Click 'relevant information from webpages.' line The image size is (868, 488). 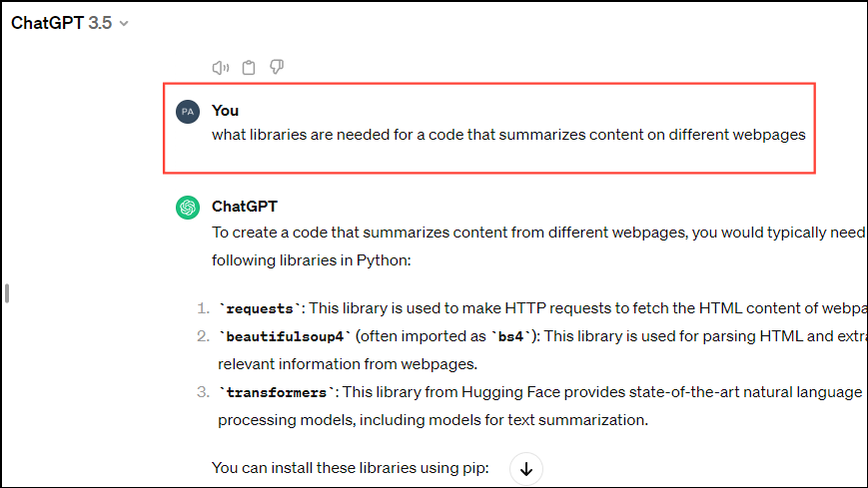click(x=347, y=364)
